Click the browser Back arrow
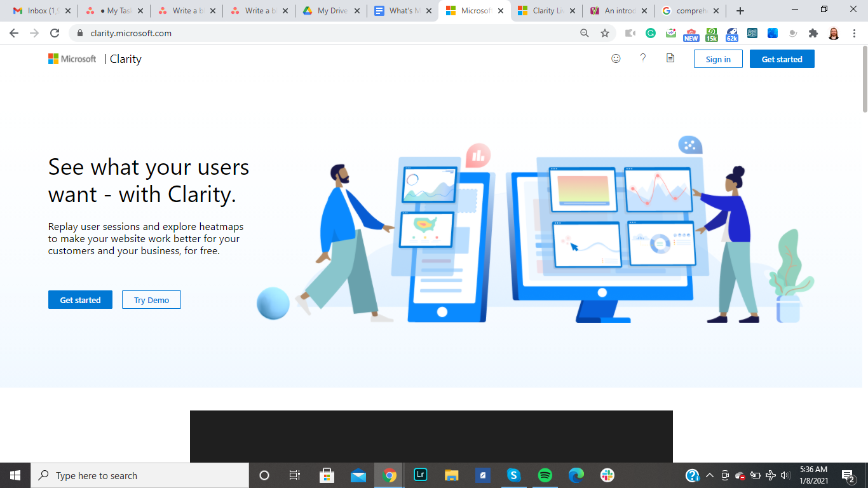This screenshot has height=488, width=868. [x=14, y=33]
